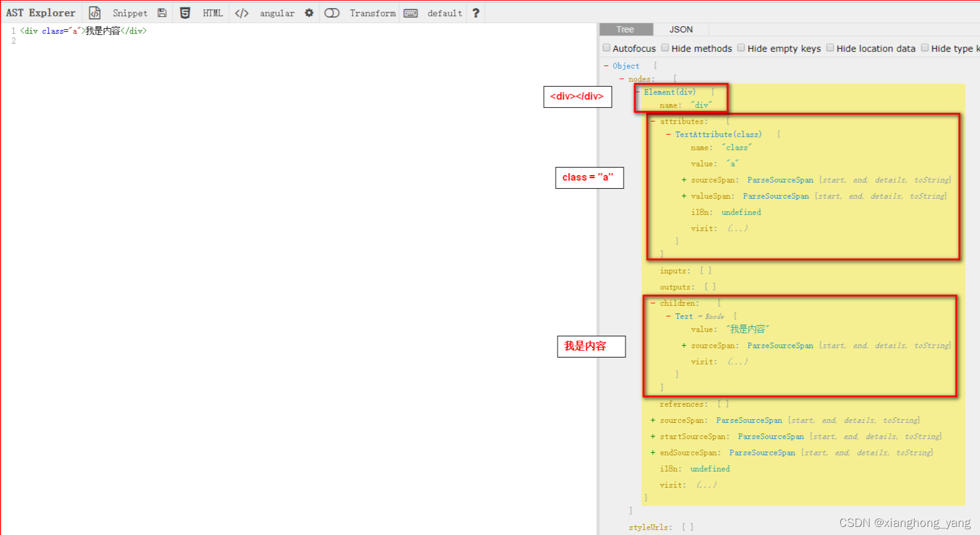980x535 pixels.
Task: Click the AST Explorer title
Action: tap(40, 13)
